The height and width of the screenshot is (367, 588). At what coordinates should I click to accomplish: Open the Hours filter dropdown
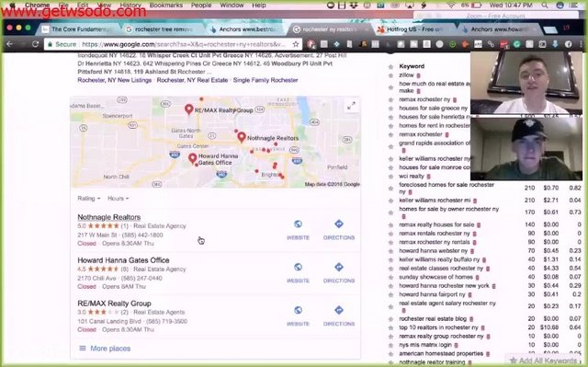click(118, 198)
